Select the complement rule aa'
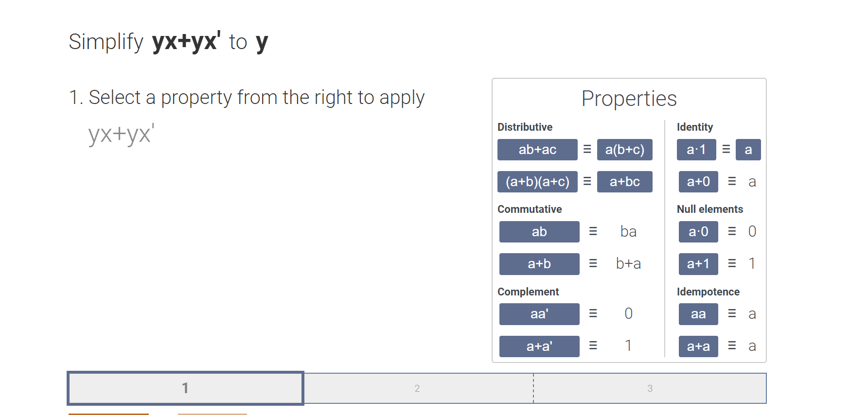 pos(539,314)
